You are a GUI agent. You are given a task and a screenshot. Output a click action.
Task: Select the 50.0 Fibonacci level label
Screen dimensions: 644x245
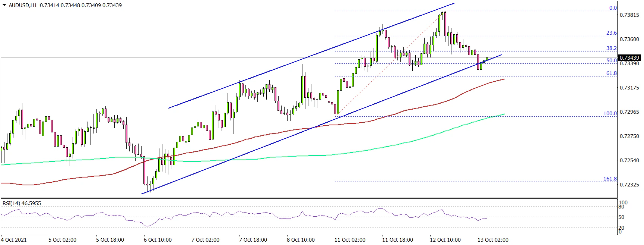click(x=611, y=61)
